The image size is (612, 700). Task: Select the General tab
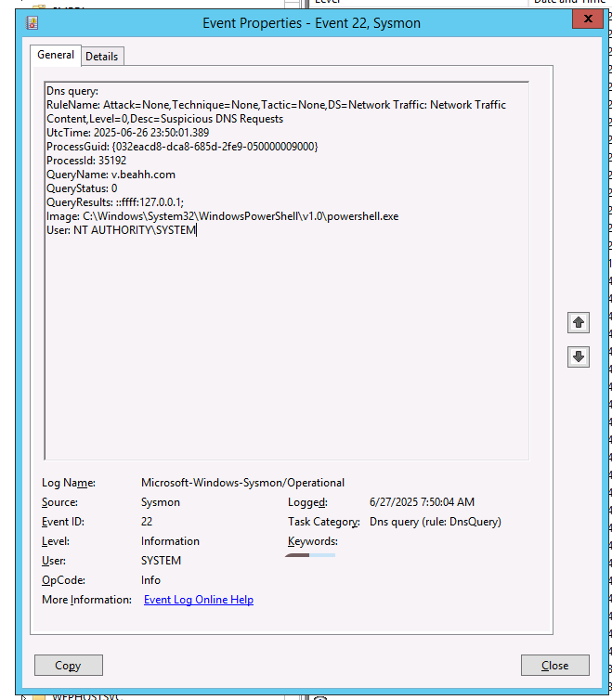(x=56, y=56)
